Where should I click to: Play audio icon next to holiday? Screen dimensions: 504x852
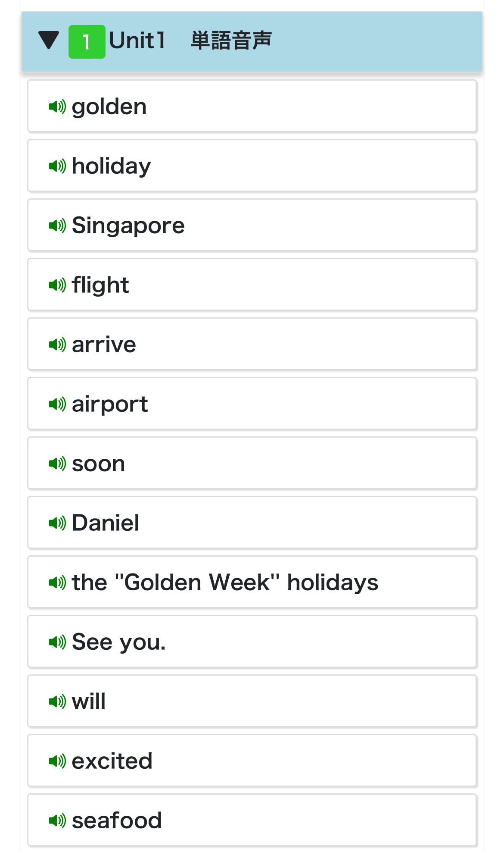click(x=57, y=166)
